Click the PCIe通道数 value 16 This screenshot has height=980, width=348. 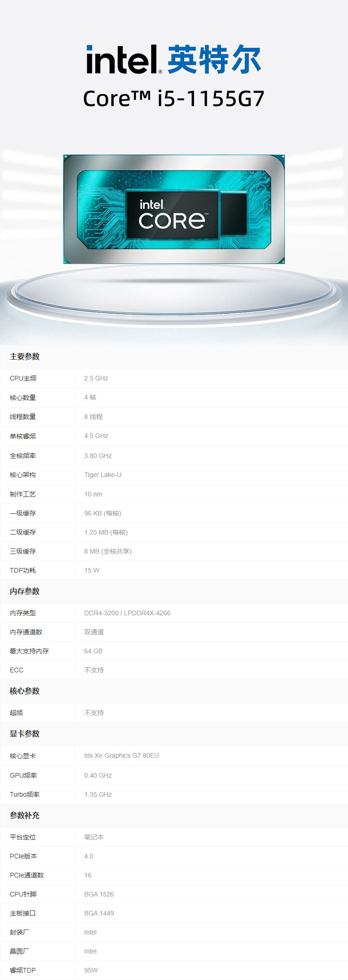coord(88,875)
